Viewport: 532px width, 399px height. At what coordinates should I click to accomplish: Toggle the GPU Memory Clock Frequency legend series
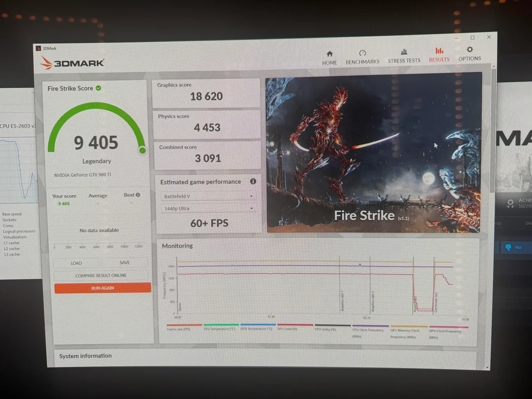coord(408,332)
